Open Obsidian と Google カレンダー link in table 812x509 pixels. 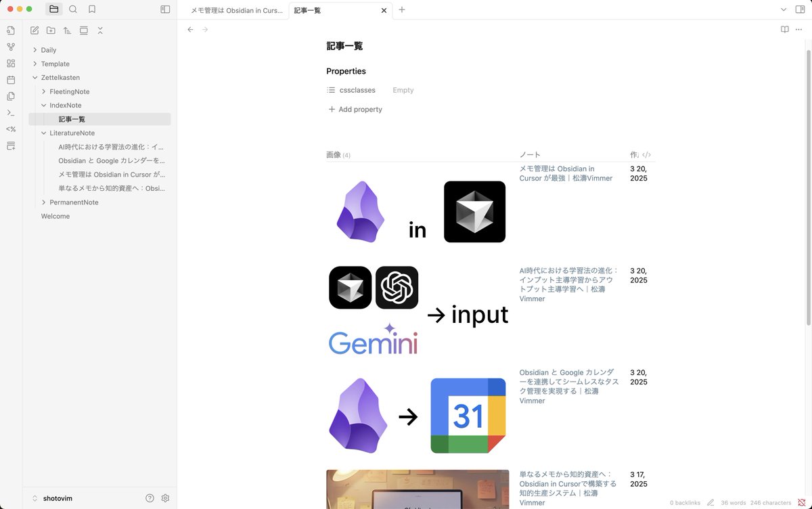click(x=569, y=386)
